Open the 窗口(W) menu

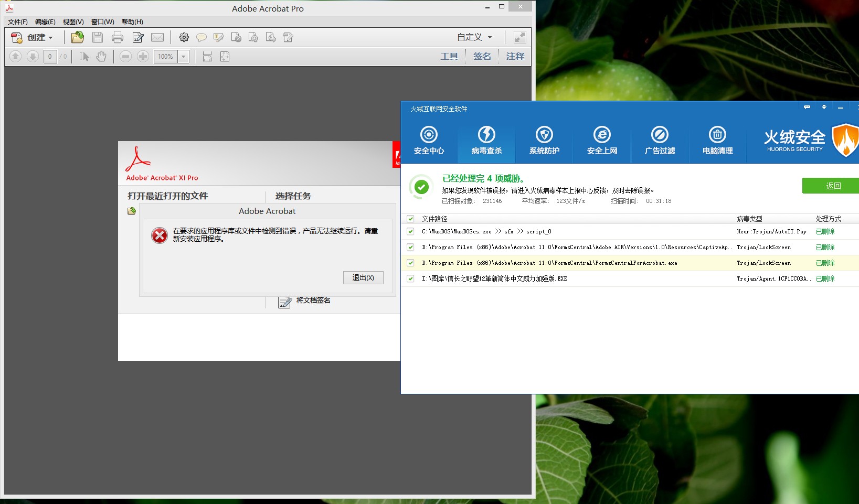(102, 22)
